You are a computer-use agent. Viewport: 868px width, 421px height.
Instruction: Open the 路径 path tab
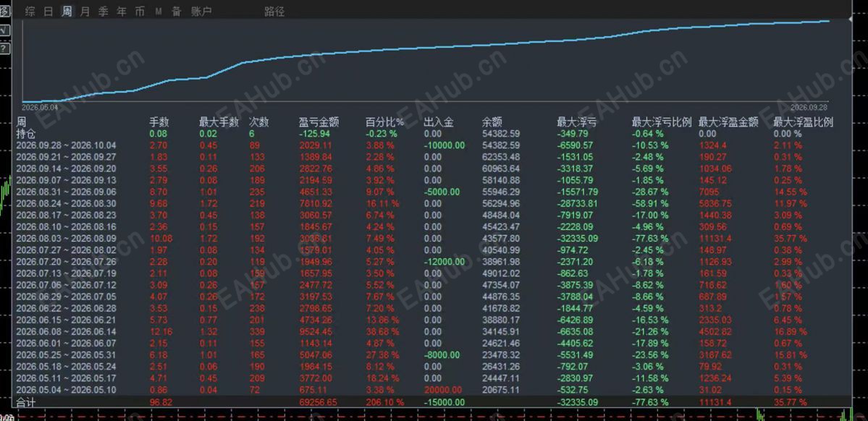click(x=274, y=11)
